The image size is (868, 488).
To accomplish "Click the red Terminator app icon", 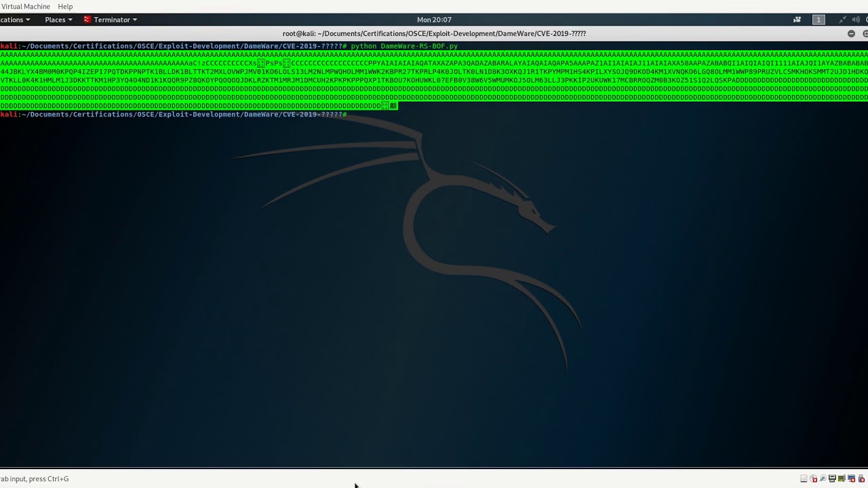I will 87,20.
